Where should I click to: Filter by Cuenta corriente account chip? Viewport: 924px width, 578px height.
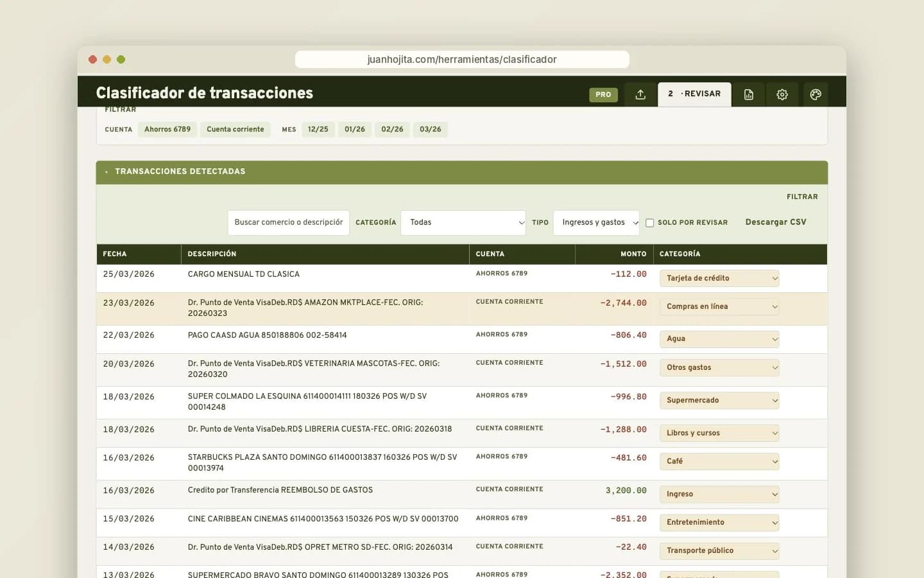click(235, 129)
